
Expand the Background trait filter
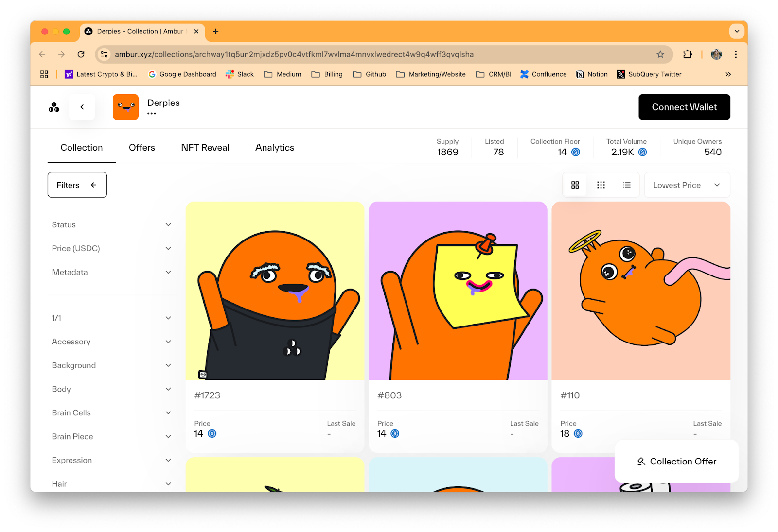(112, 366)
